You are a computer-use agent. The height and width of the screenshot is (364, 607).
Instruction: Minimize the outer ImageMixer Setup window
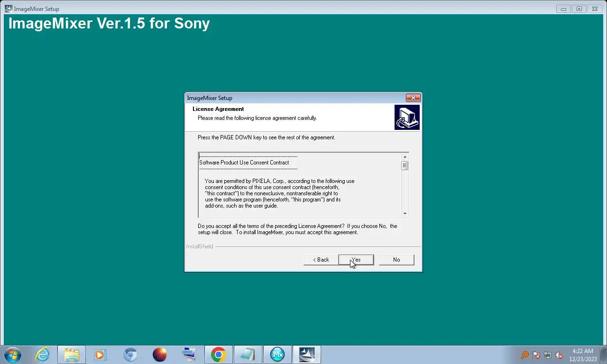563,9
